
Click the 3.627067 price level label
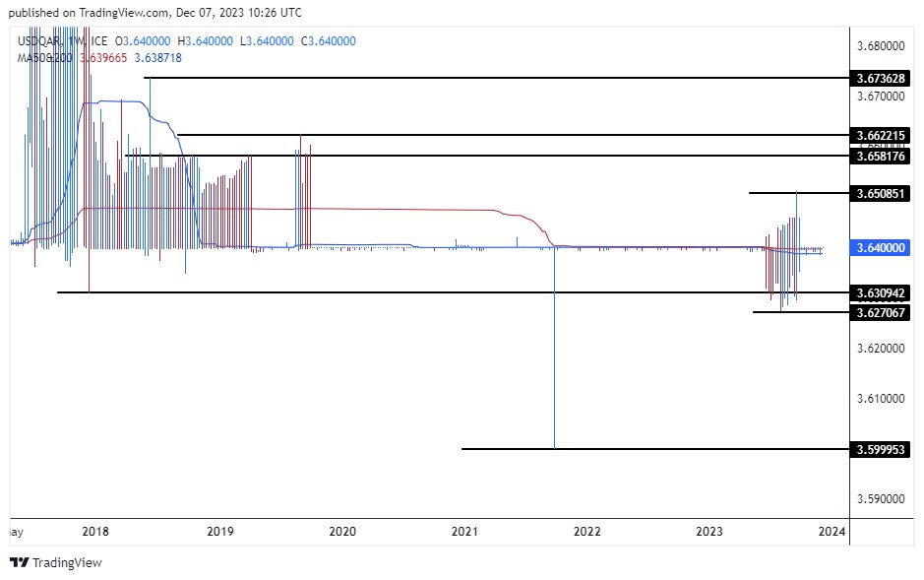point(881,312)
